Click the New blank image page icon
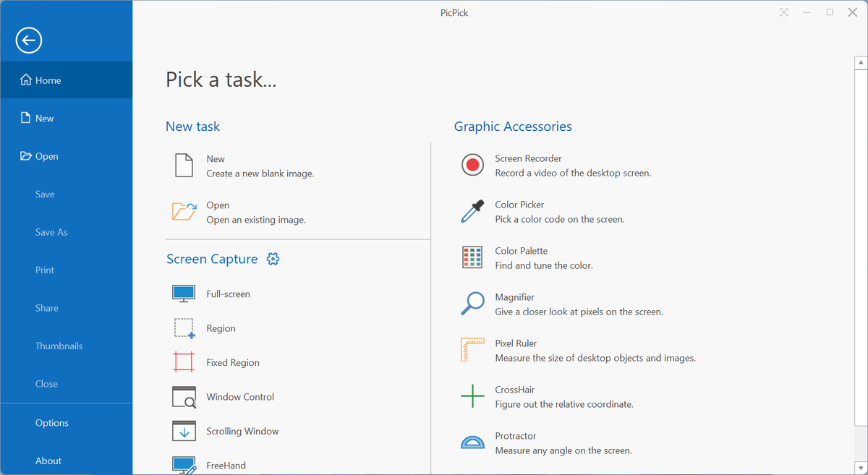The image size is (868, 475). 184,165
